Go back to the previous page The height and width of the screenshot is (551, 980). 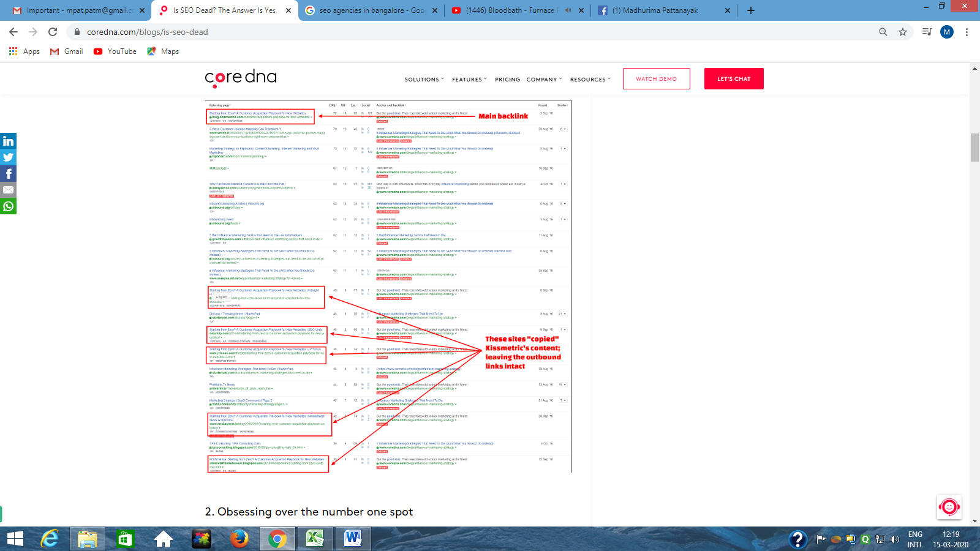coord(13,32)
